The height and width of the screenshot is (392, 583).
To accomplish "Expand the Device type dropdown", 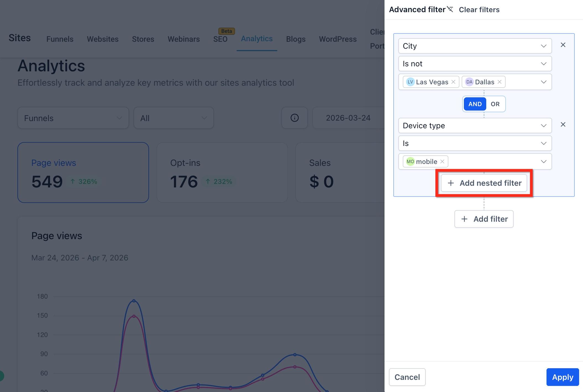I will 475,126.
